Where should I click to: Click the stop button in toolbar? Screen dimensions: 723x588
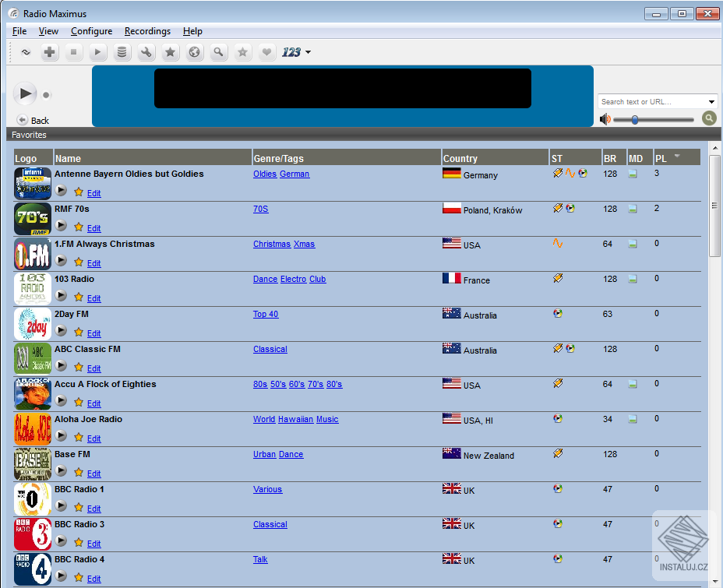[73, 52]
